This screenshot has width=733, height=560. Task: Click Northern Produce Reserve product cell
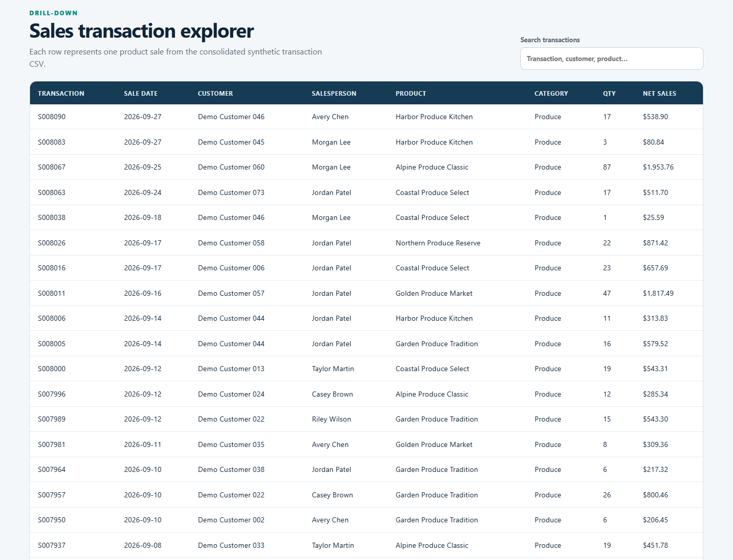[x=438, y=243]
